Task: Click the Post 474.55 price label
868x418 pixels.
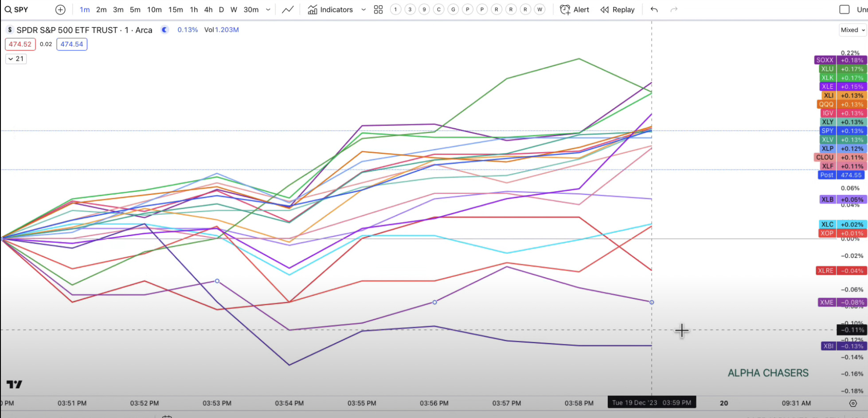Action: click(x=841, y=175)
